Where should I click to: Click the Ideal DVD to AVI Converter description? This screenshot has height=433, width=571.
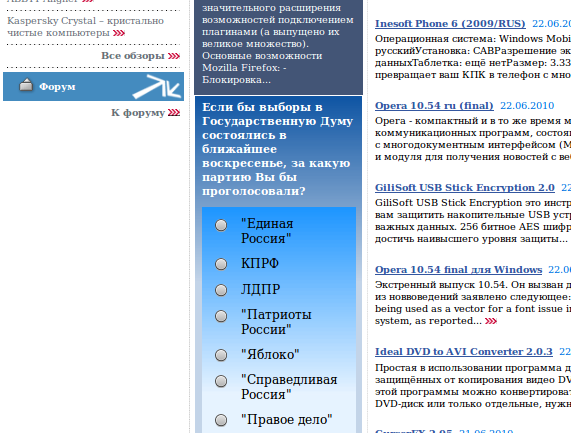[x=473, y=386]
